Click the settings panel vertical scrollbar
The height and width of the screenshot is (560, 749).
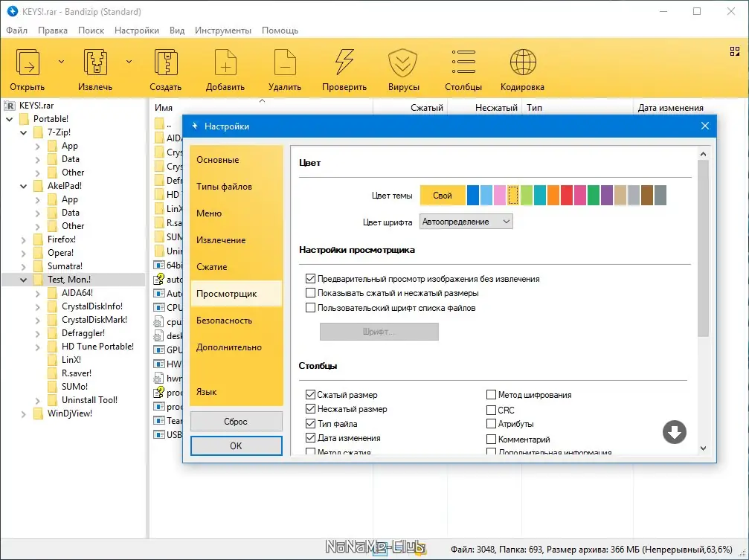(703, 248)
